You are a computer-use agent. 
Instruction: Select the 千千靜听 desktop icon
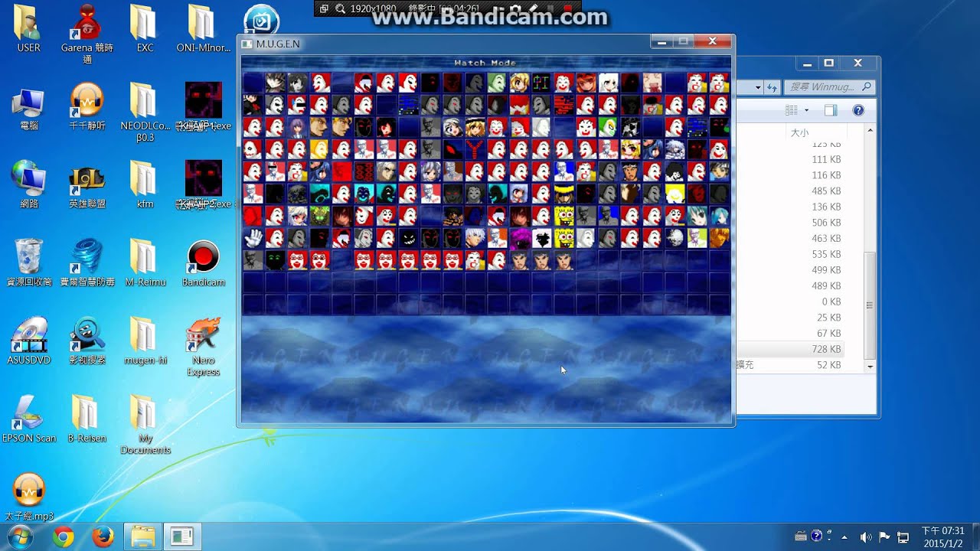[87, 107]
